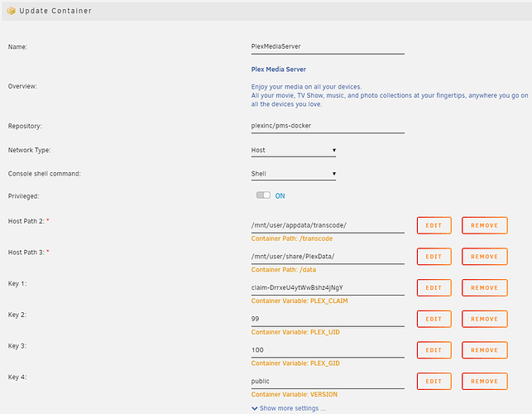The image size is (532, 414).
Task: Edit the Host Path 3 mapping
Action: coord(434,257)
